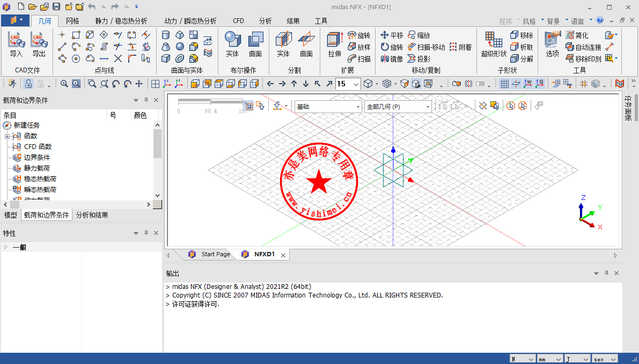
Task: Click the loft (放样) tool
Action: [x=359, y=47]
